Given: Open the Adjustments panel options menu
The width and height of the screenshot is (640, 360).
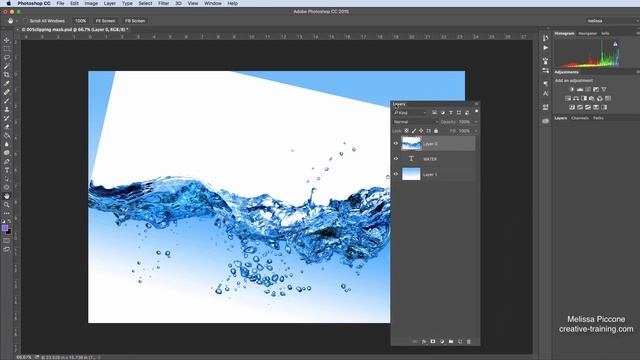Looking at the screenshot, I should coord(638,72).
